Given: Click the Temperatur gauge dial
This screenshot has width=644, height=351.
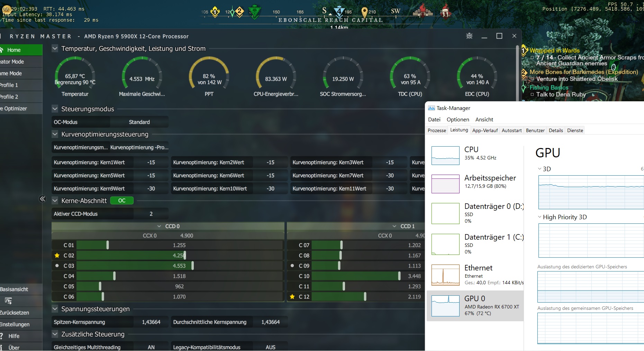Looking at the screenshot, I should tap(75, 74).
